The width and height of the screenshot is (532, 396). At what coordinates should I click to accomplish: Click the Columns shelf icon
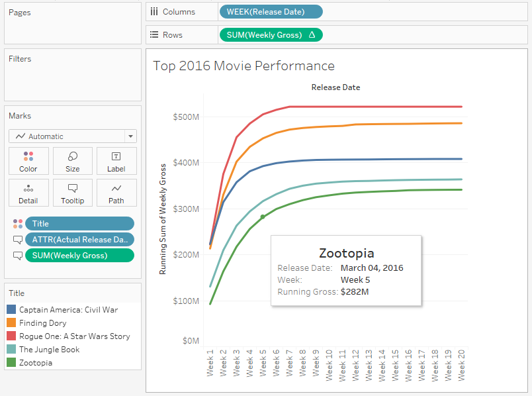155,11
